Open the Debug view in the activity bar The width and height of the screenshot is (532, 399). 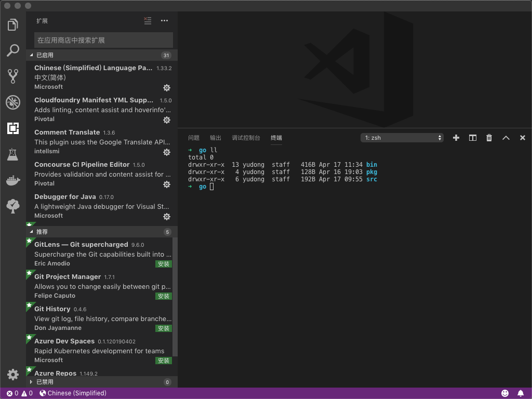[13, 102]
